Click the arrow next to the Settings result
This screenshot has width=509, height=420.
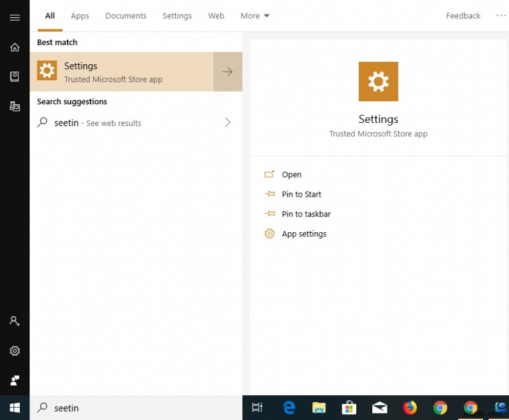227,71
